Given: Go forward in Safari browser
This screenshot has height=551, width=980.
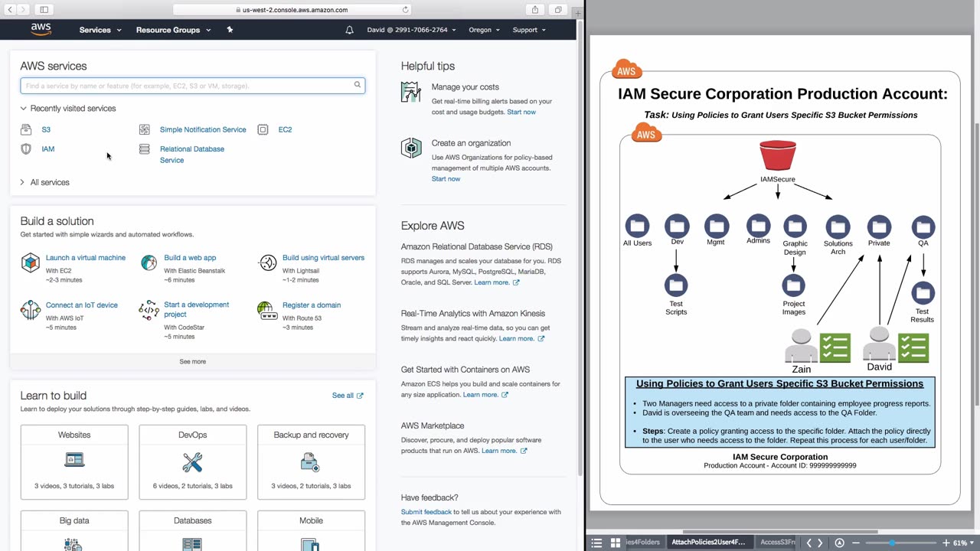Looking at the screenshot, I should point(23,10).
